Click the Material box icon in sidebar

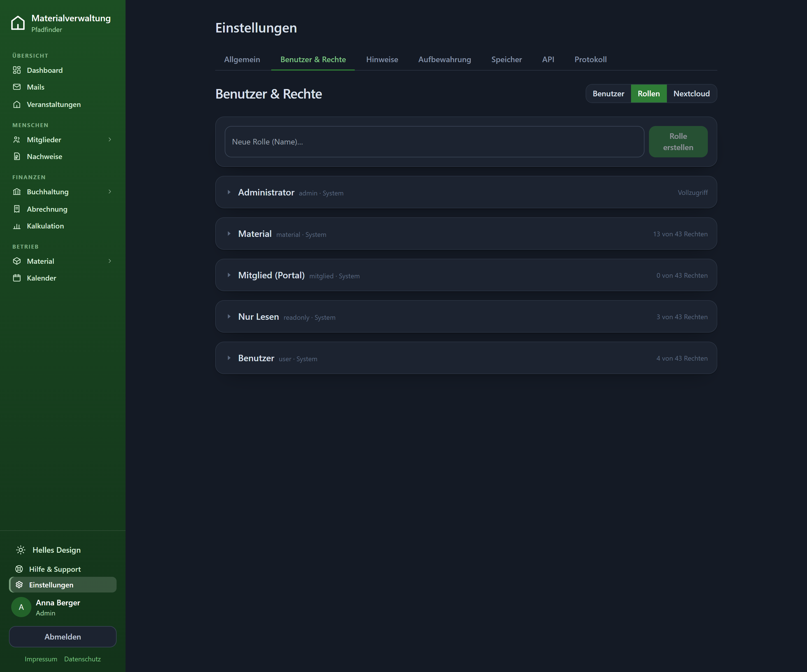coord(17,261)
